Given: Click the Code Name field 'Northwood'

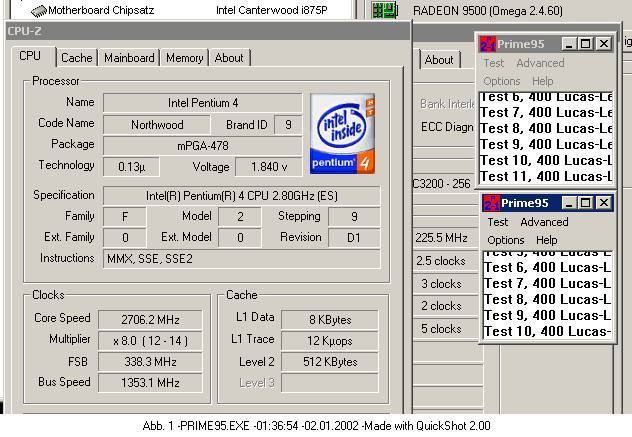Looking at the screenshot, I should coord(157,125).
